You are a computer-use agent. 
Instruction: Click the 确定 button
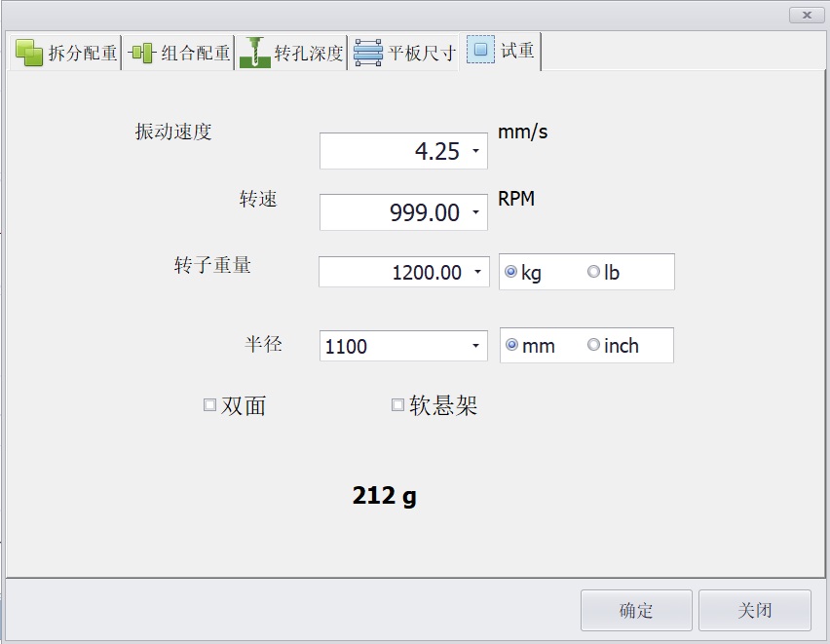[x=636, y=610]
